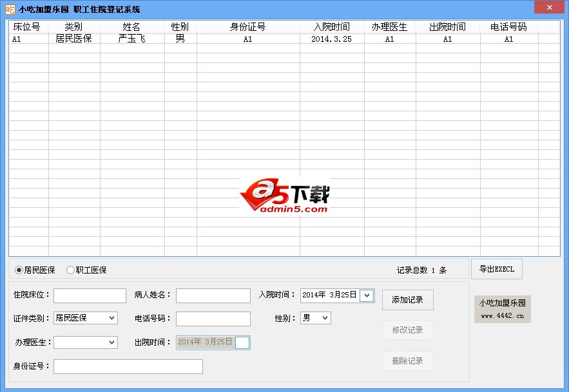Click the 修改记录 button
This screenshot has height=392, width=569.
[x=408, y=330]
